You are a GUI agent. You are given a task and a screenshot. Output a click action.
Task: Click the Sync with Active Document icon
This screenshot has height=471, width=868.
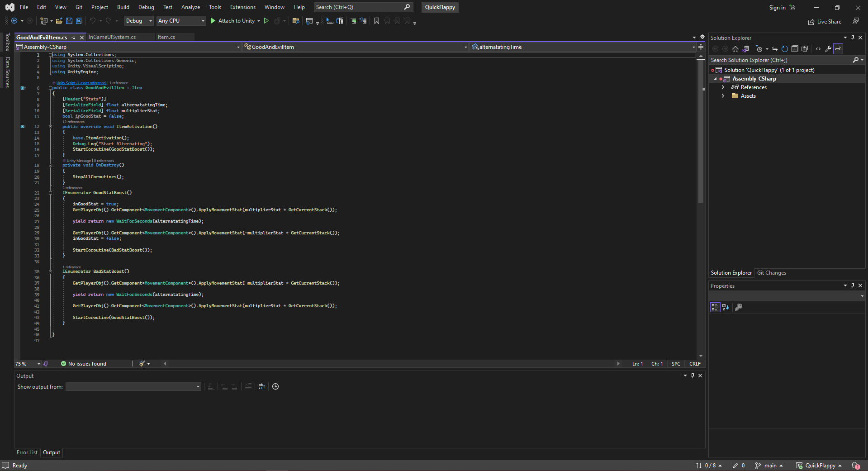pyautogui.click(x=775, y=49)
